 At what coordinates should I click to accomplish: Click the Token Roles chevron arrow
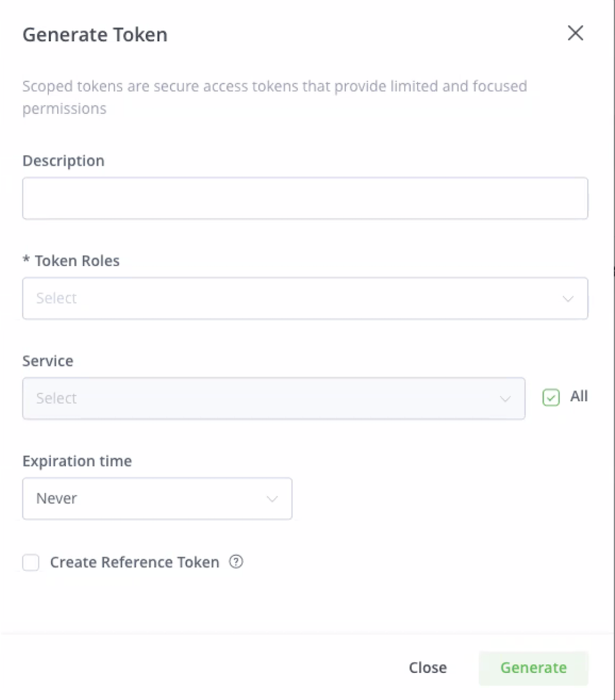click(x=568, y=299)
